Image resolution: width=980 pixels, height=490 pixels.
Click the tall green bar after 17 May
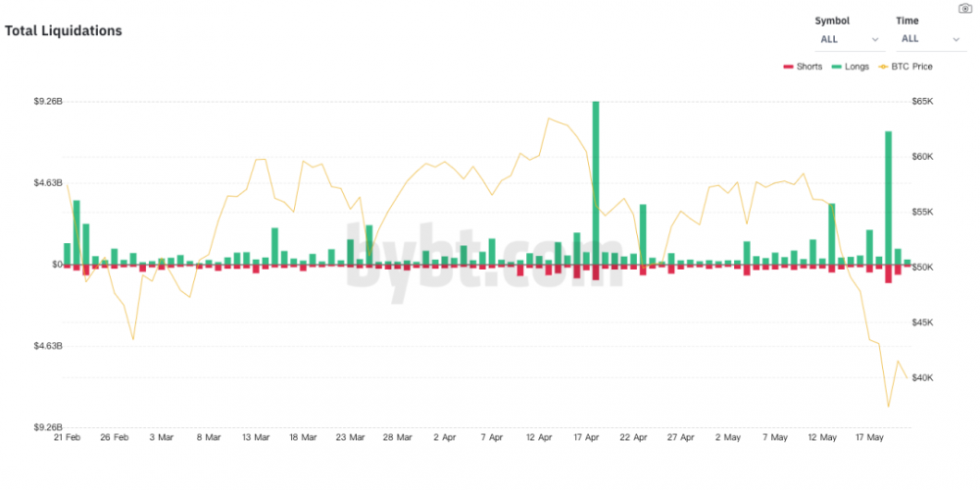(x=888, y=196)
